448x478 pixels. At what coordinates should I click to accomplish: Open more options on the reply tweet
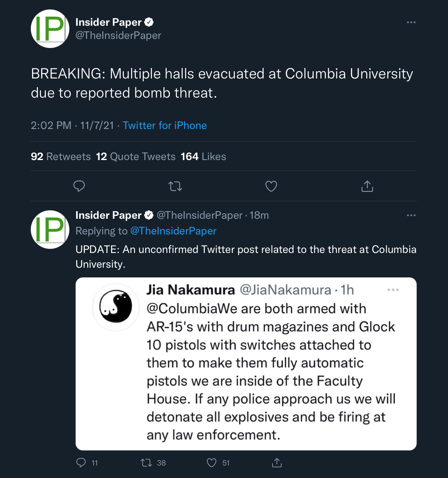pyautogui.click(x=411, y=215)
